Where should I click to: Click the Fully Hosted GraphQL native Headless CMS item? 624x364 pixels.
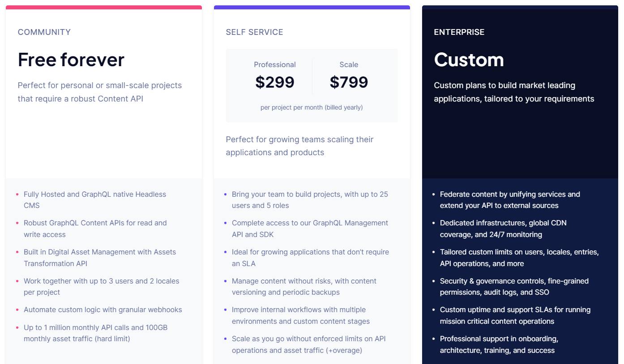click(95, 200)
